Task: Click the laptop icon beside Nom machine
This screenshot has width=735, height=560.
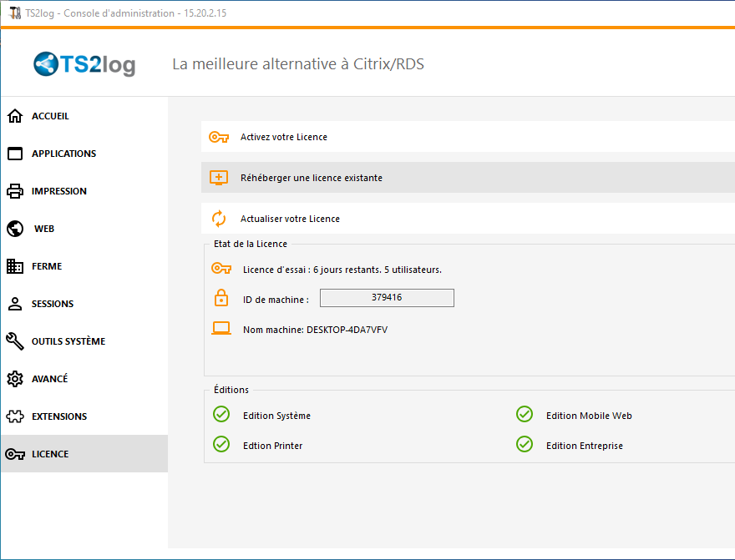Action: click(x=221, y=328)
